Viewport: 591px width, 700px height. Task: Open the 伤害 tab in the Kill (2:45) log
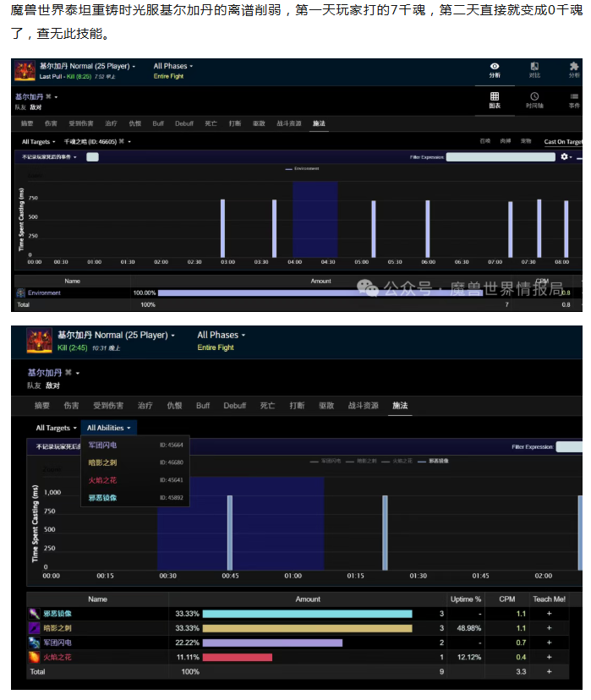71,405
